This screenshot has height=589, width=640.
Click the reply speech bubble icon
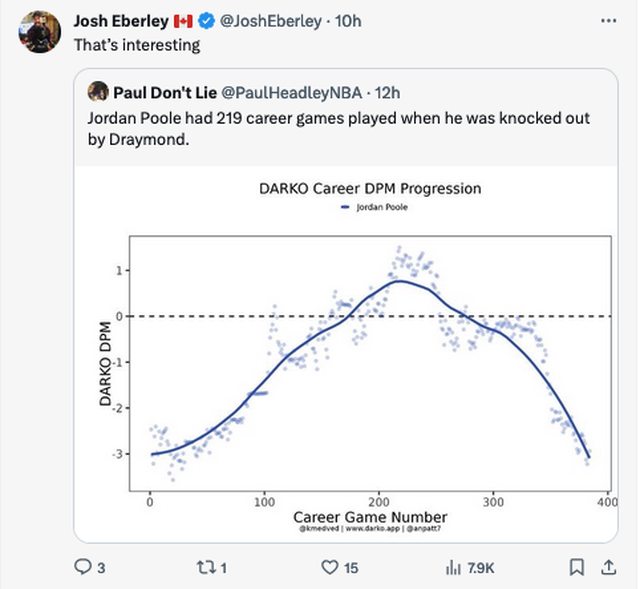85,568
